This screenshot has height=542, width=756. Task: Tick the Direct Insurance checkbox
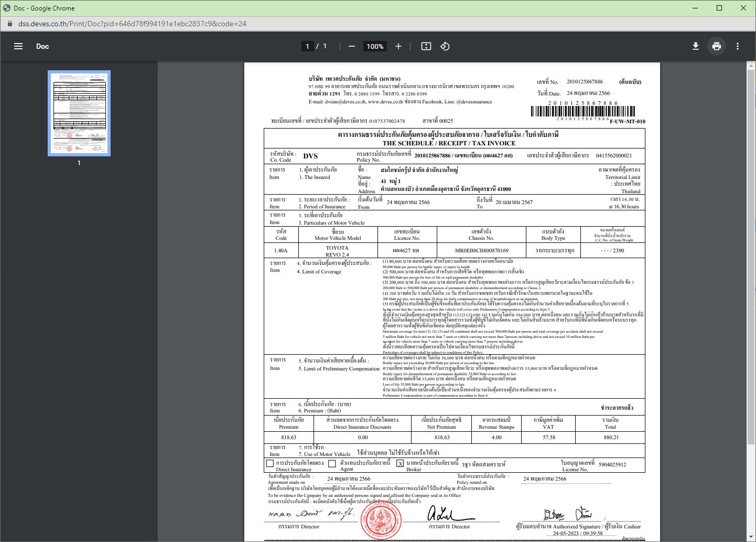tap(270, 463)
